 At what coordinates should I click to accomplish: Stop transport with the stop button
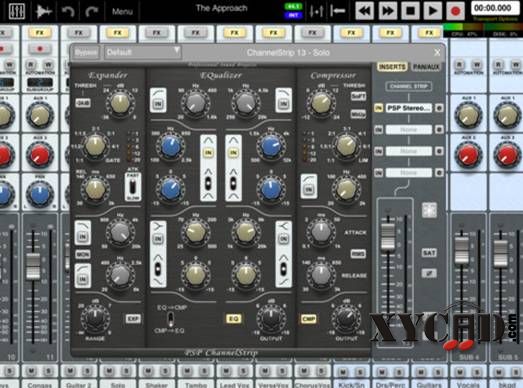click(410, 11)
